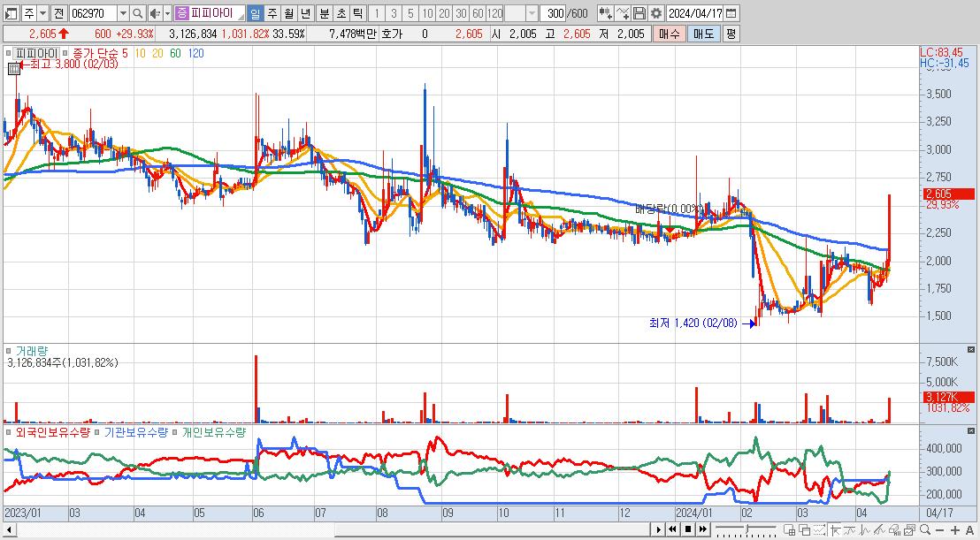Select the daily 일 period button
The height and width of the screenshot is (540, 980).
click(x=255, y=13)
